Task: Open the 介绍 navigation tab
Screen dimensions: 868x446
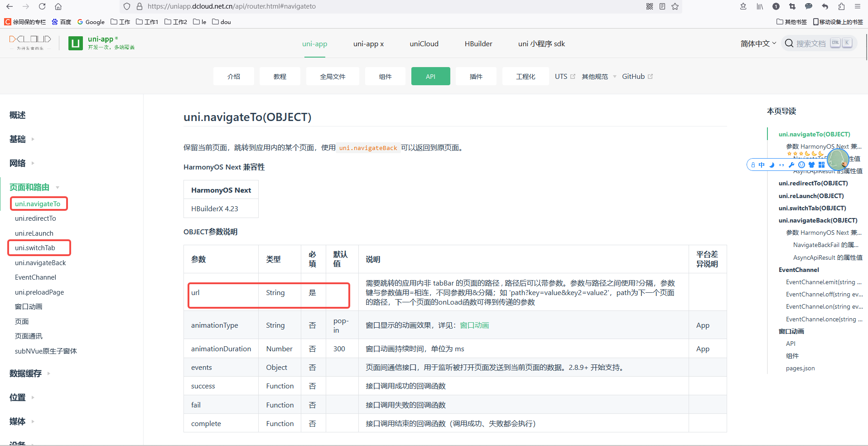Action: pyautogui.click(x=234, y=76)
